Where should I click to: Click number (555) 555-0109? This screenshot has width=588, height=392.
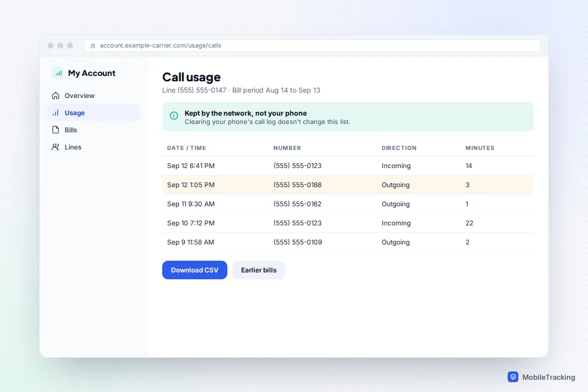[x=297, y=242]
